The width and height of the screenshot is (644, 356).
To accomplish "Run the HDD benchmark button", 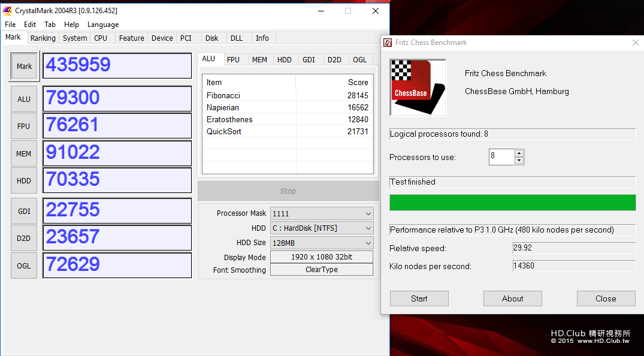I will [24, 181].
